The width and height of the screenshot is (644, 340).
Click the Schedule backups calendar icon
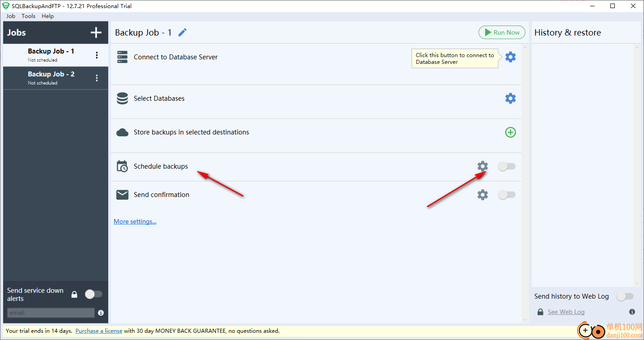coord(122,166)
